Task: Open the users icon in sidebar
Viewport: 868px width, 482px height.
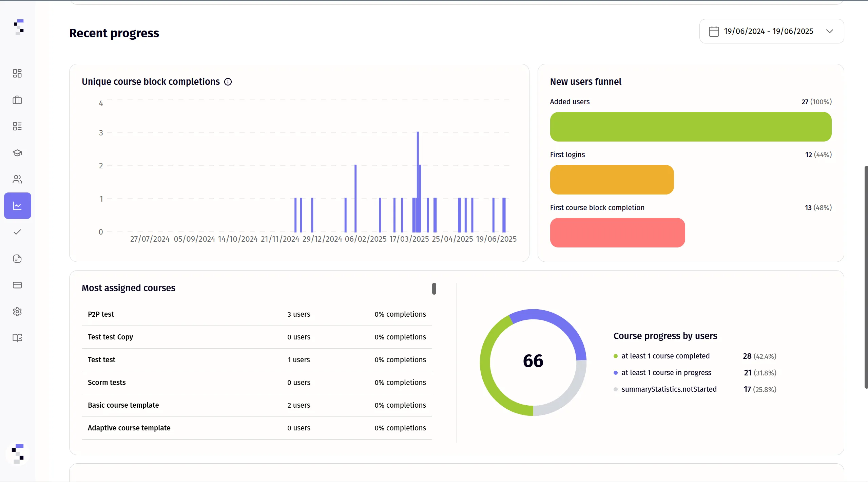Action: 17,179
